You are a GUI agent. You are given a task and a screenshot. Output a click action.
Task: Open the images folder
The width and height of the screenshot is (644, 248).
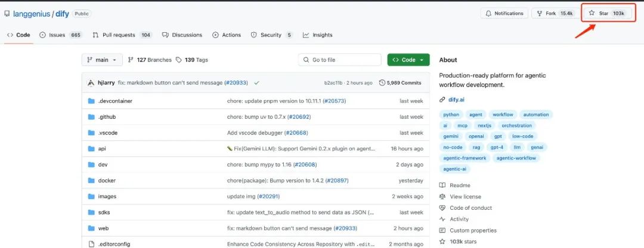[107, 197]
